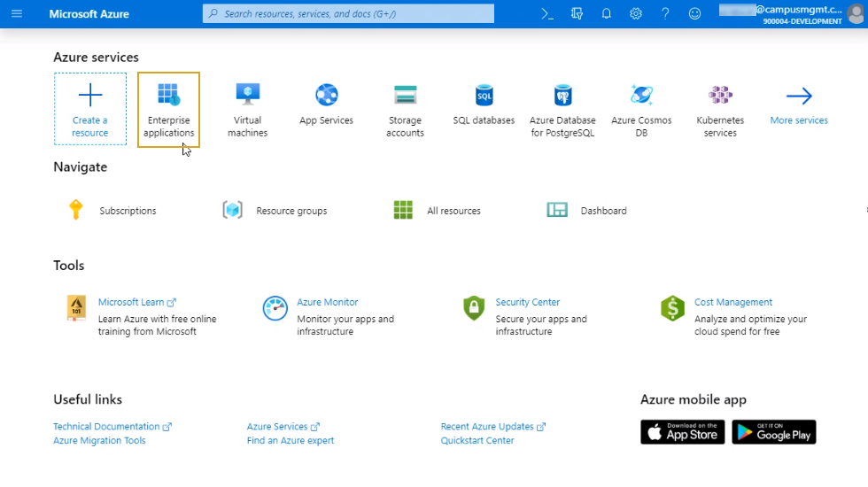Screen dimensions: 868x487
Task: Launch Cloud Shell from the top bar
Action: click(x=548, y=14)
